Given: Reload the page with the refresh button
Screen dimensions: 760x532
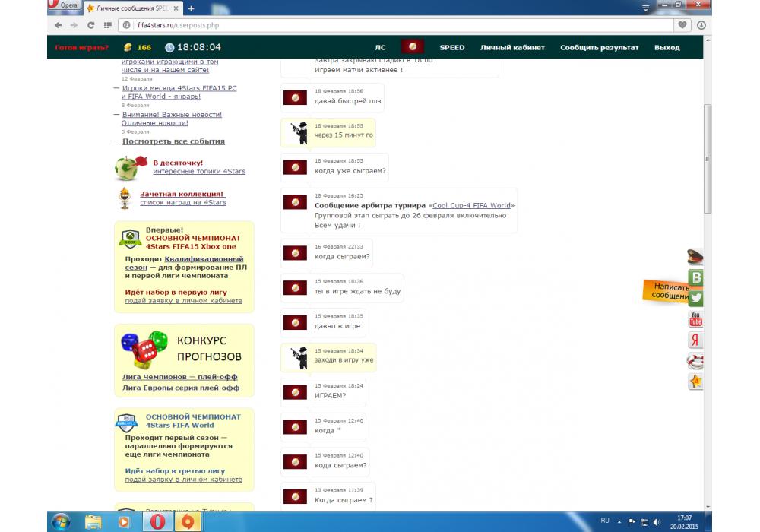Looking at the screenshot, I should coord(91,25).
